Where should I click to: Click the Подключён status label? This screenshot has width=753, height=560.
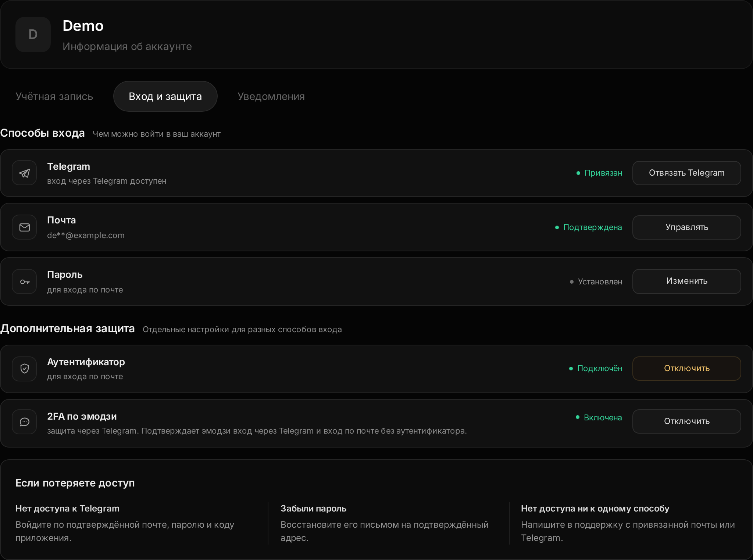(x=596, y=369)
